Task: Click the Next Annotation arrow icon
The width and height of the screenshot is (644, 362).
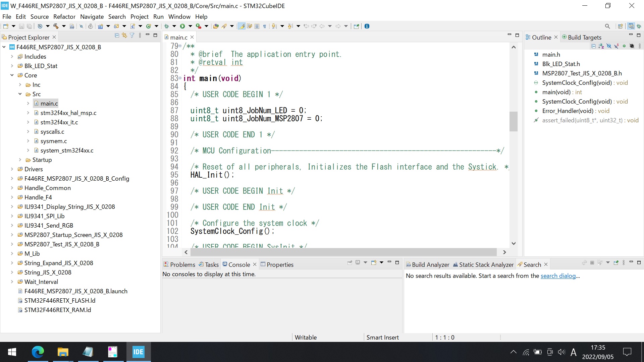Action: [x=274, y=26]
